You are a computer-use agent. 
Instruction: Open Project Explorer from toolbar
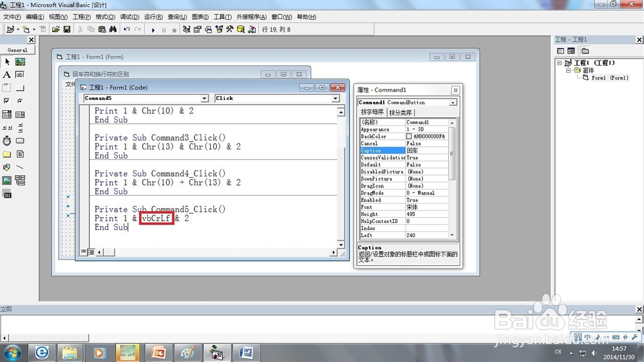(187, 29)
